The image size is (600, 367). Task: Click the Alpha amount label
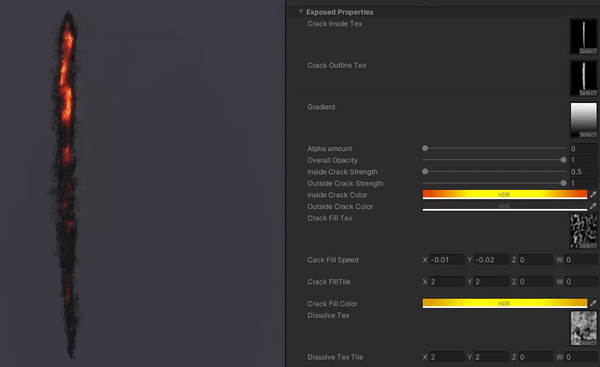330,148
